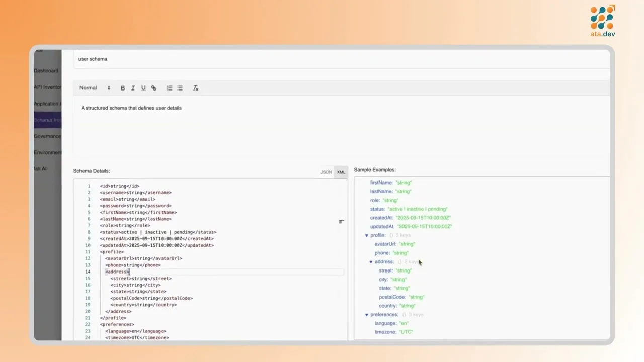
Task: Switch to the JSON schema view
Action: pos(326,172)
